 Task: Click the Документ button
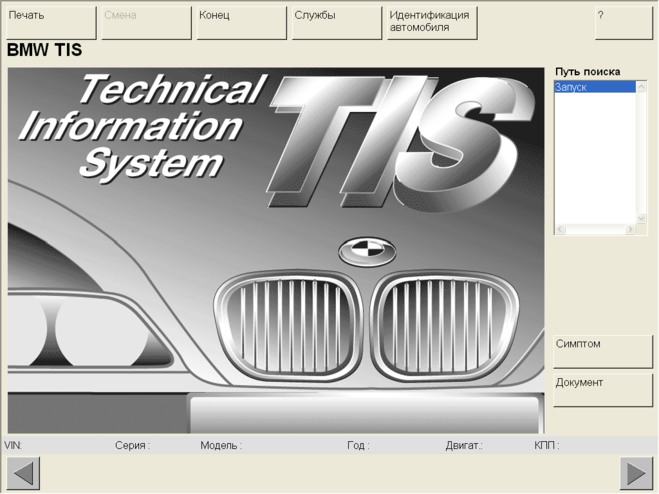pos(602,389)
